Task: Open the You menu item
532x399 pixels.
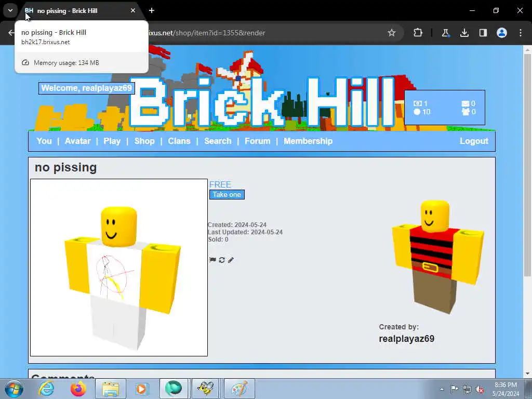Action: point(44,141)
